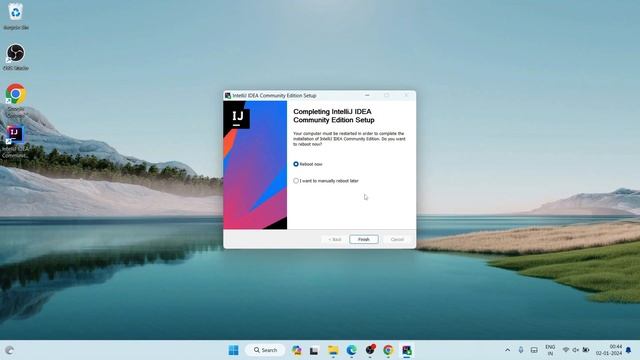Open the ENG IN language switcher

550,350
